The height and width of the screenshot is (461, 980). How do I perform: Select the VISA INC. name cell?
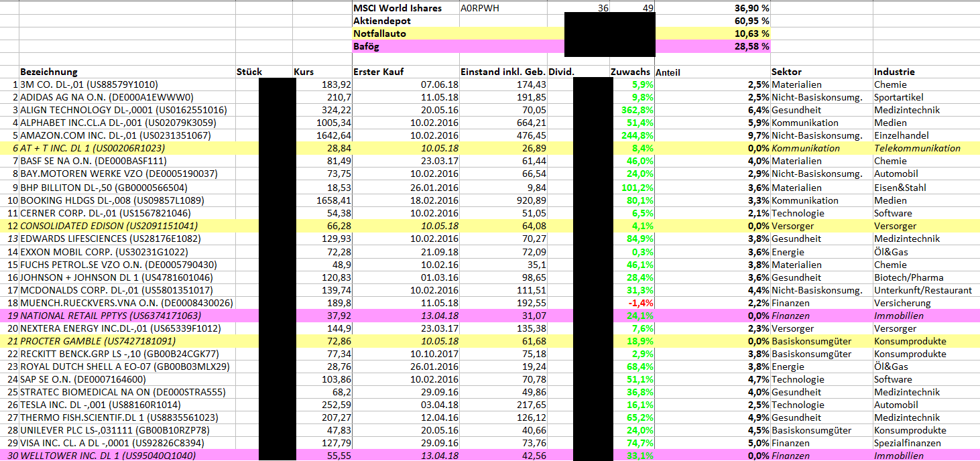point(127,443)
